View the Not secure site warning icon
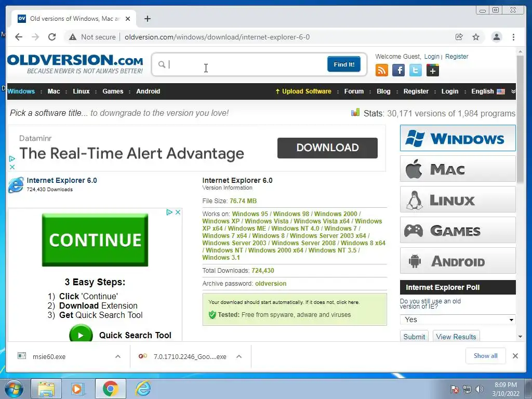The image size is (532, 399). (73, 37)
